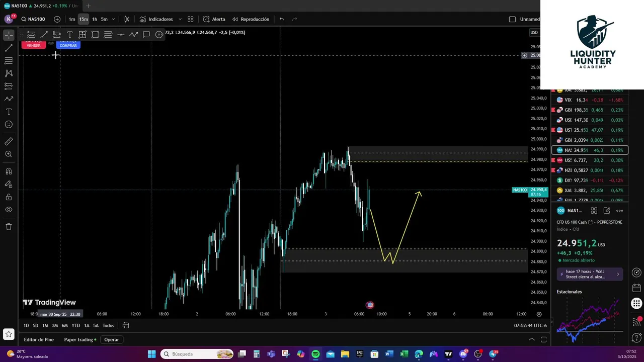Open the layout templates grid icon
The height and width of the screenshot is (362, 644).
point(191,19)
